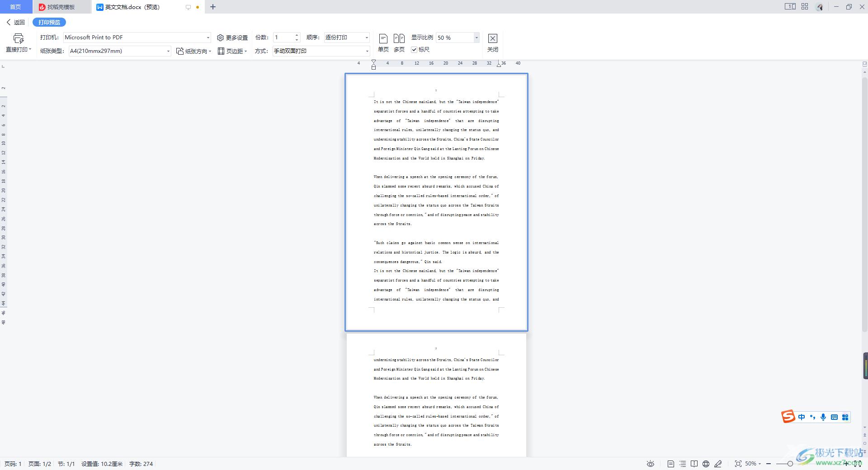The image size is (868, 470).
Task: Click Sogou voice input microphone icon
Action: 823,417
